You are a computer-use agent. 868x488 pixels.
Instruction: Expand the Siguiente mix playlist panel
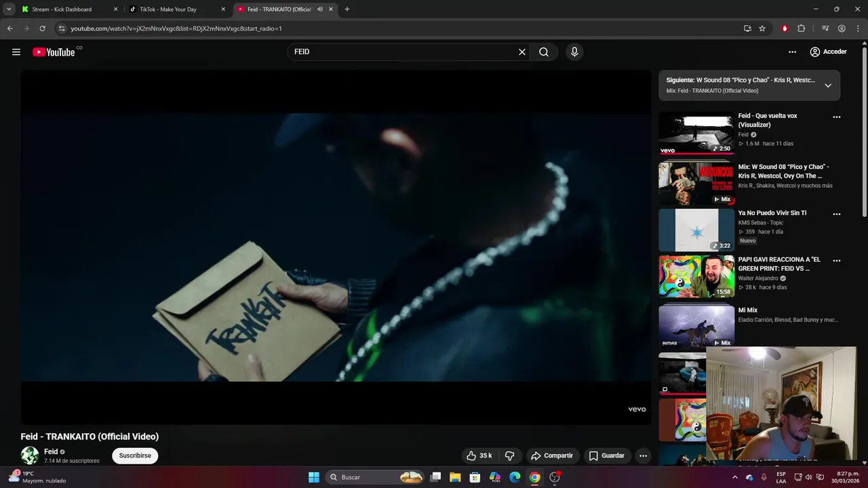pos(828,85)
